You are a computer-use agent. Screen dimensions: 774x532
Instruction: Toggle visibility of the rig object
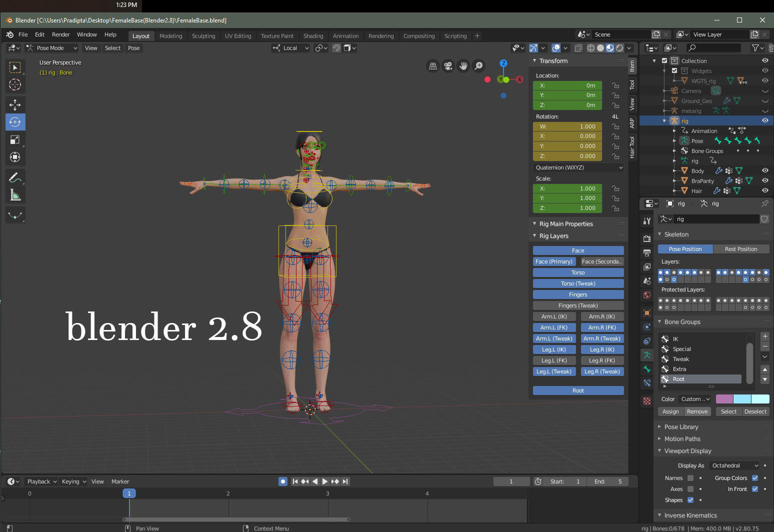coord(765,120)
